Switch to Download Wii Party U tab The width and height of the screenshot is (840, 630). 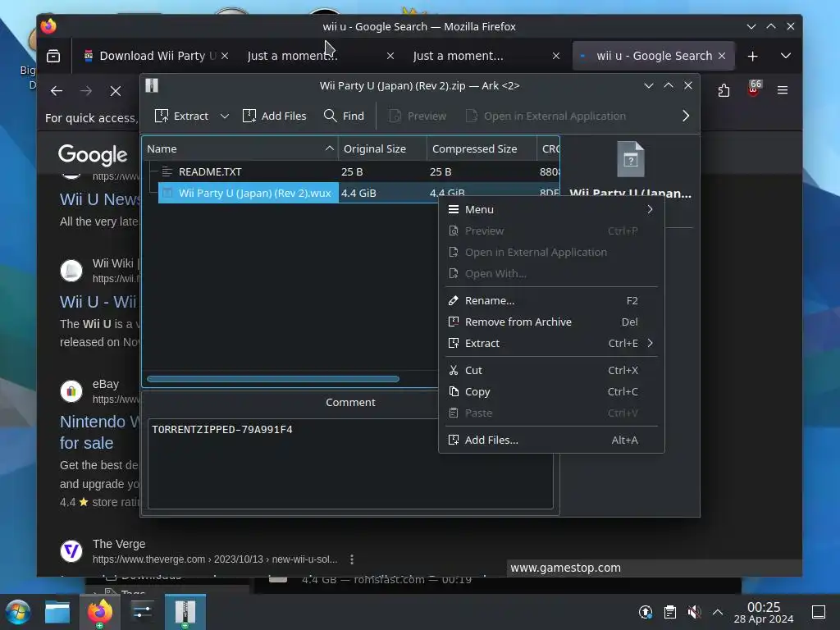point(151,56)
